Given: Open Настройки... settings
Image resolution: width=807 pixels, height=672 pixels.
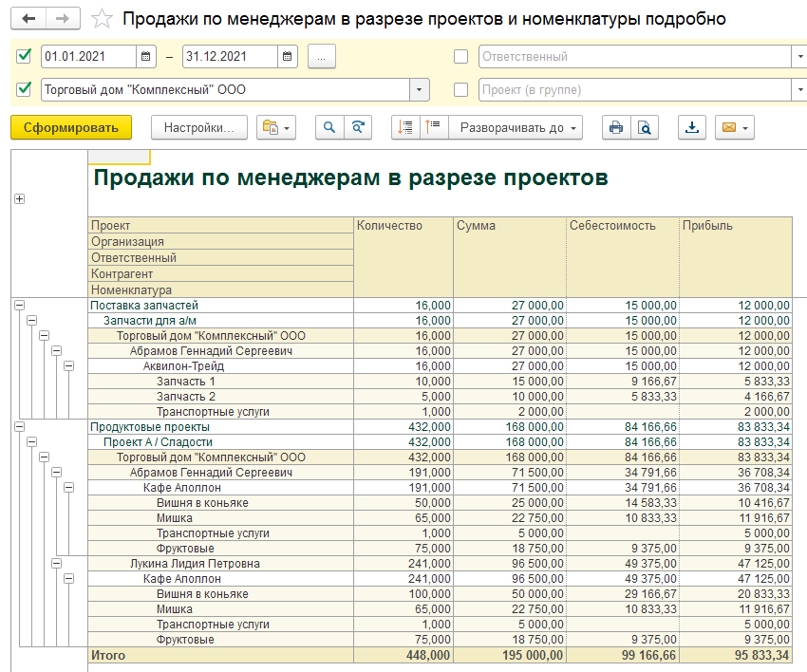Looking at the screenshot, I should pyautogui.click(x=199, y=127).
